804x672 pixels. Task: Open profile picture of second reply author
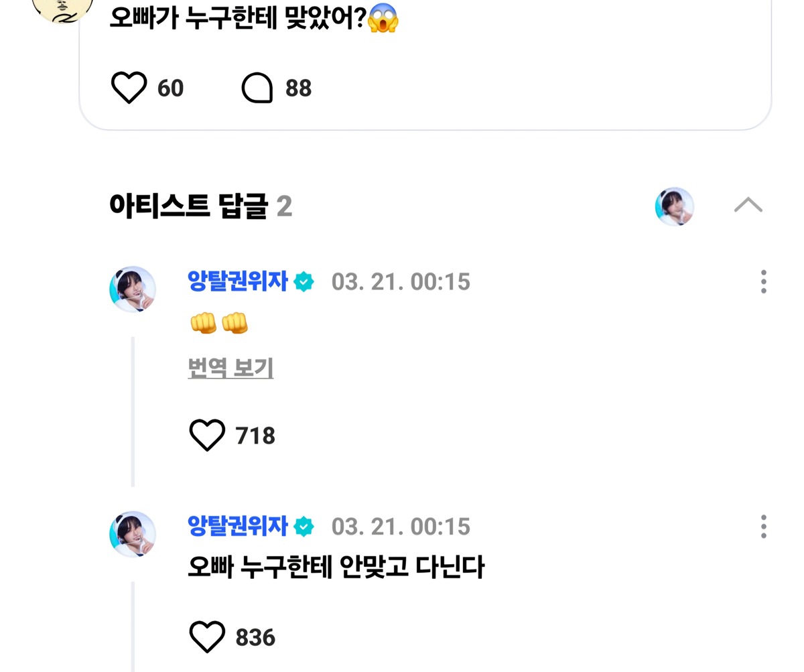[x=133, y=534]
